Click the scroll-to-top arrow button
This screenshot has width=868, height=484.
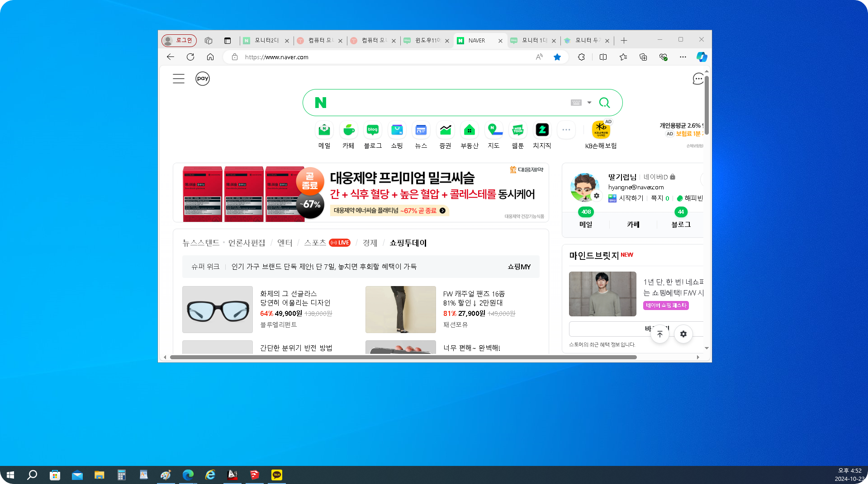(x=660, y=334)
